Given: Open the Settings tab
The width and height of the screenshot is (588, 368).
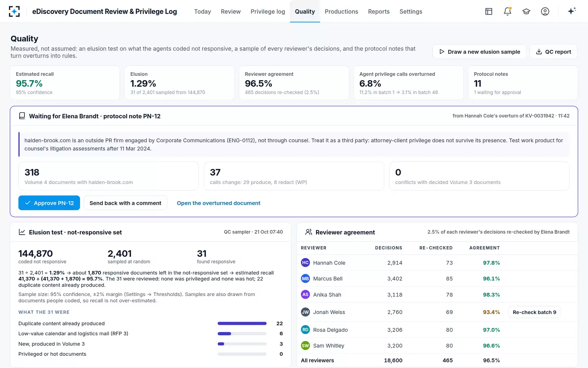Looking at the screenshot, I should pos(411,11).
